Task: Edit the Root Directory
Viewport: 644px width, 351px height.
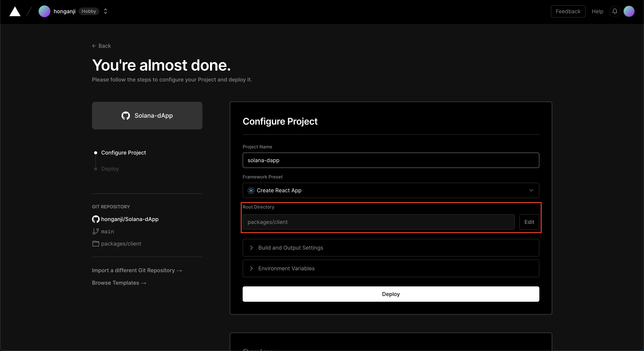Action: 529,222
